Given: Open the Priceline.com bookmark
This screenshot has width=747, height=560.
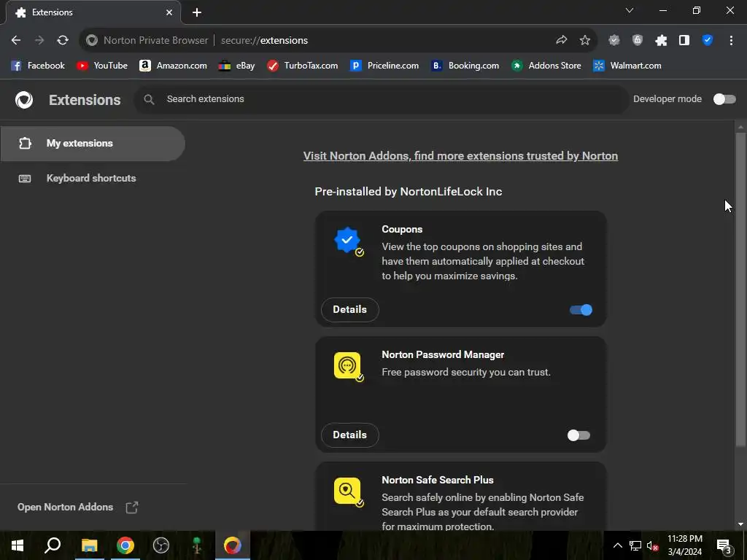Looking at the screenshot, I should [384, 66].
